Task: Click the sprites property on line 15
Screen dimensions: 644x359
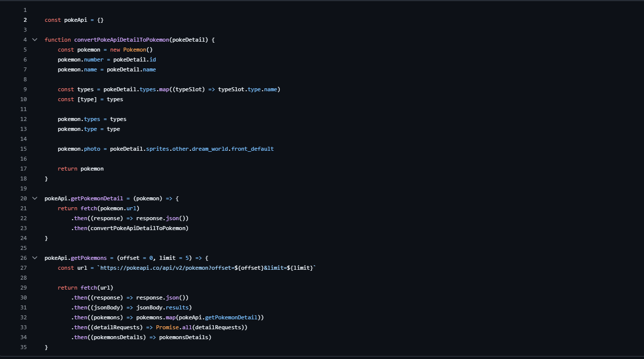Action: tap(157, 149)
